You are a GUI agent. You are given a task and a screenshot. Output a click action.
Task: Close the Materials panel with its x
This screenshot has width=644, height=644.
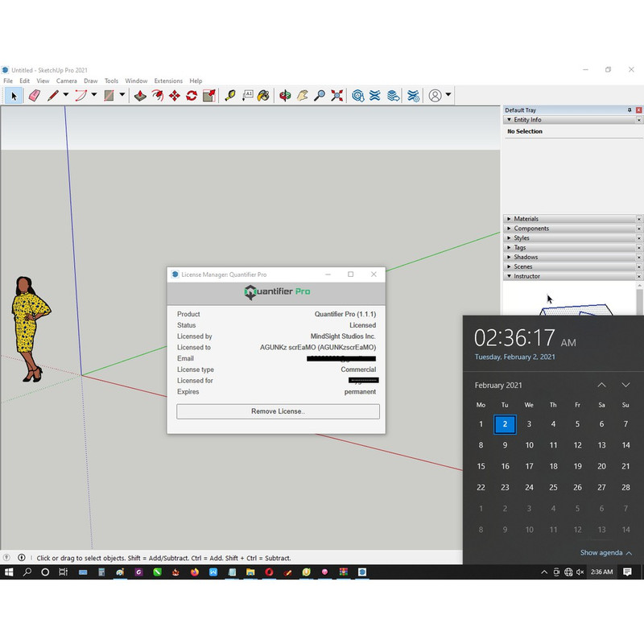(x=638, y=219)
